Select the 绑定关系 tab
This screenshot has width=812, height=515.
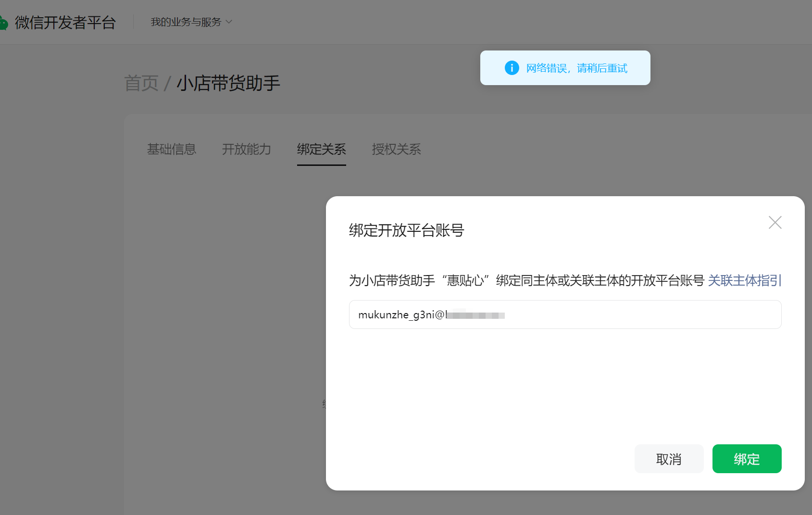[x=322, y=149]
